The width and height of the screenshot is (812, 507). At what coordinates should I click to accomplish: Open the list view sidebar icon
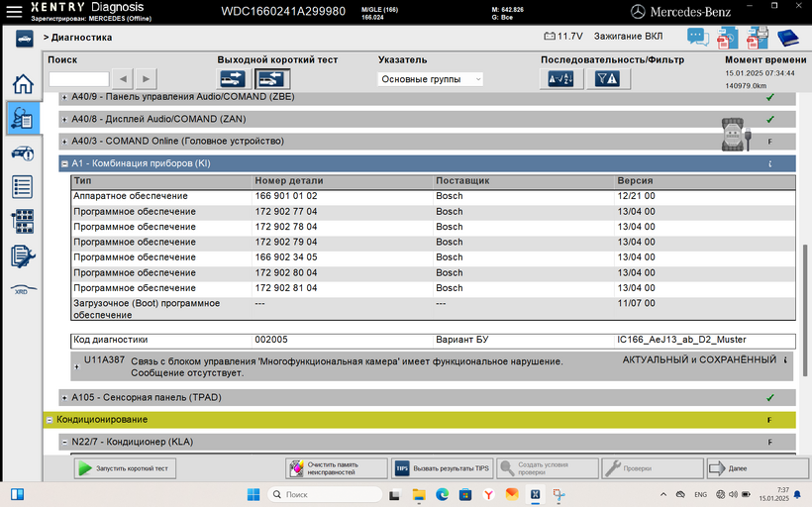click(22, 187)
